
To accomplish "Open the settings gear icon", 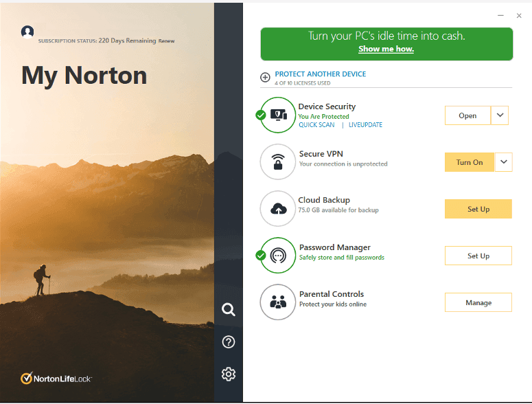I will 229,374.
